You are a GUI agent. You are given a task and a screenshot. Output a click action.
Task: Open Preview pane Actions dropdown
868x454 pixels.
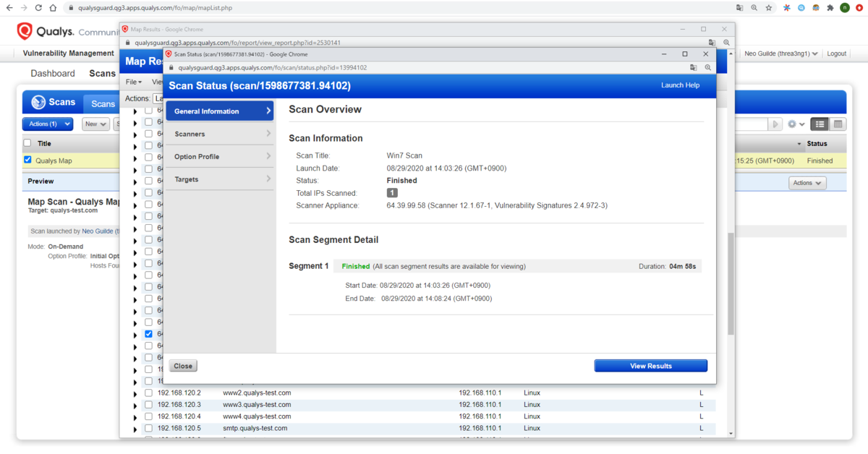tap(807, 183)
